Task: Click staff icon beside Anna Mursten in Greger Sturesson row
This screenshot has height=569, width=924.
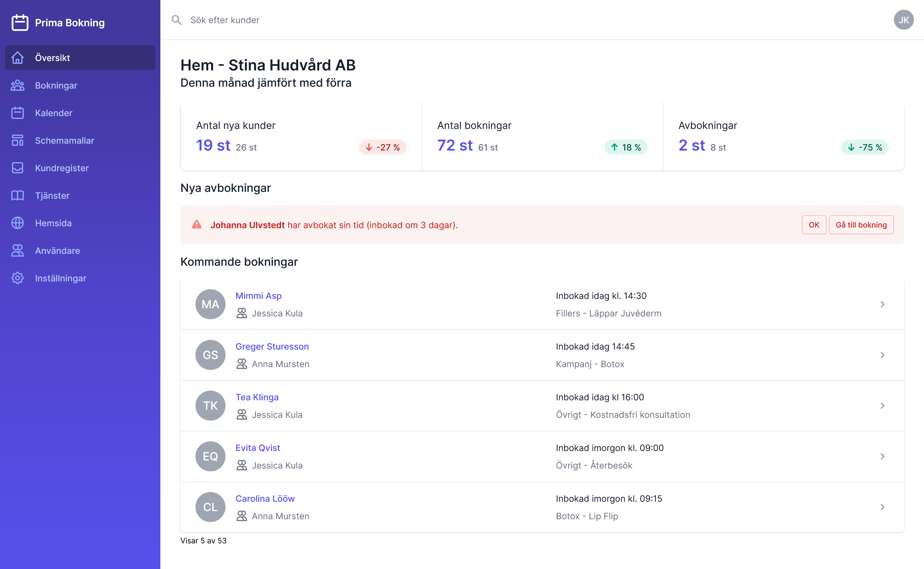Action: tap(242, 364)
